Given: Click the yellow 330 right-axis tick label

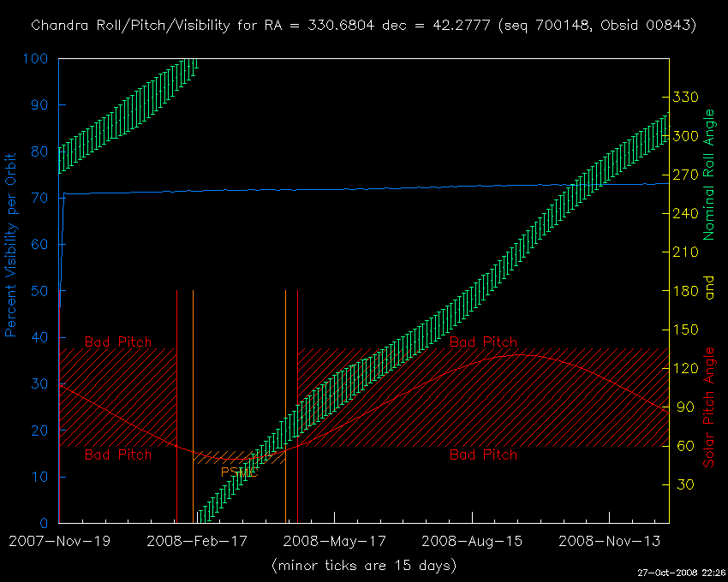Looking at the screenshot, I should pyautogui.click(x=688, y=98).
